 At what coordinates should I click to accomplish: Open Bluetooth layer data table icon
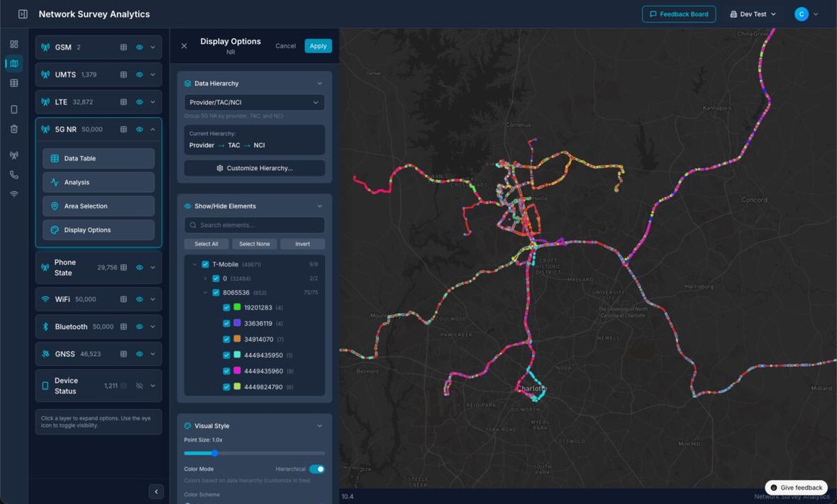pyautogui.click(x=123, y=326)
